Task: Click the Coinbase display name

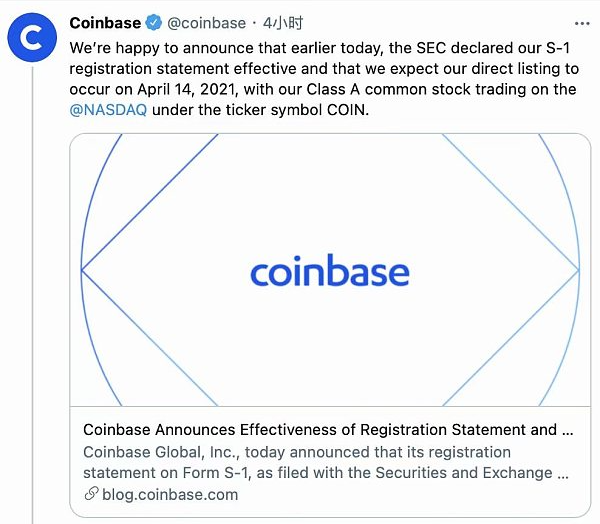Action: pyautogui.click(x=105, y=23)
